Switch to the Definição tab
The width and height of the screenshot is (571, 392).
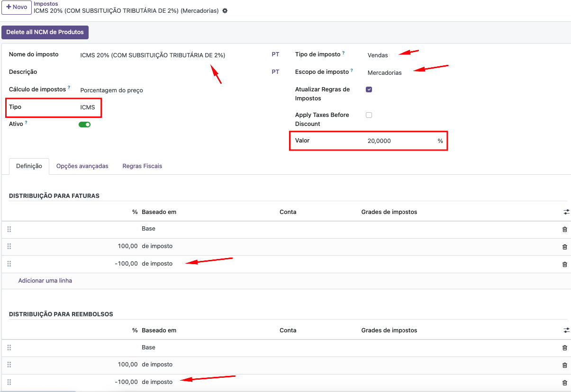click(29, 166)
